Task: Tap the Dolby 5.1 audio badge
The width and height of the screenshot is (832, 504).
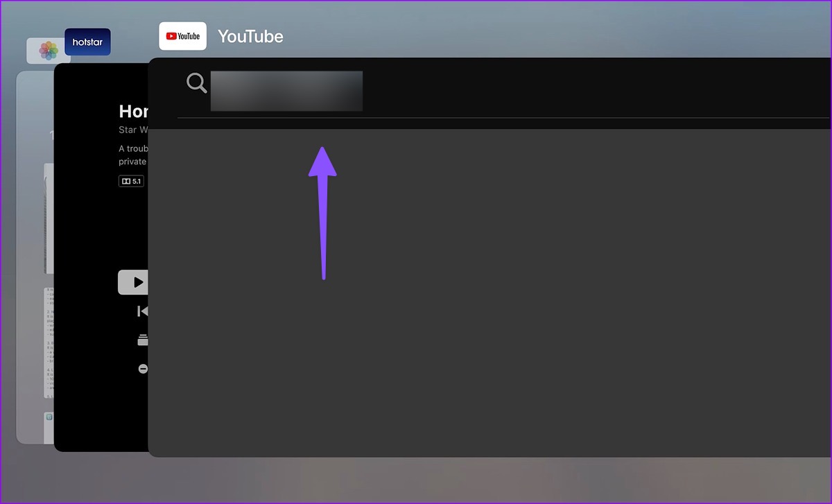Action: [x=131, y=181]
